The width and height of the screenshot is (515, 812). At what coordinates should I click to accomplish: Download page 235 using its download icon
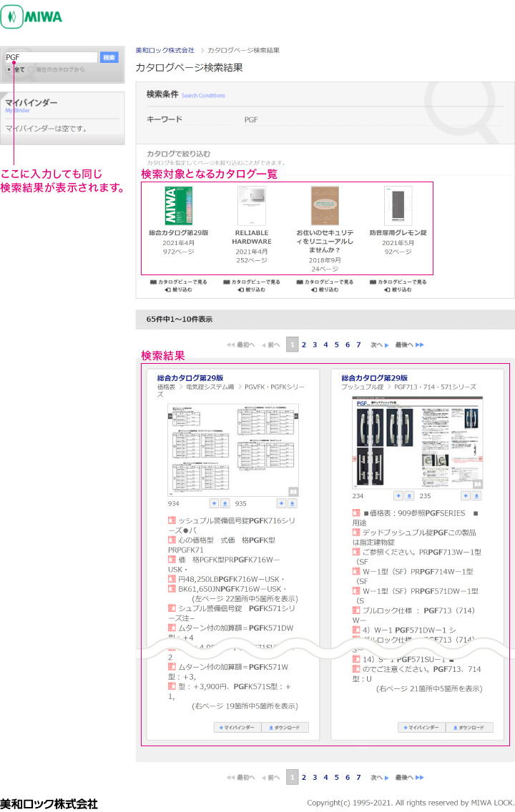pos(476,495)
